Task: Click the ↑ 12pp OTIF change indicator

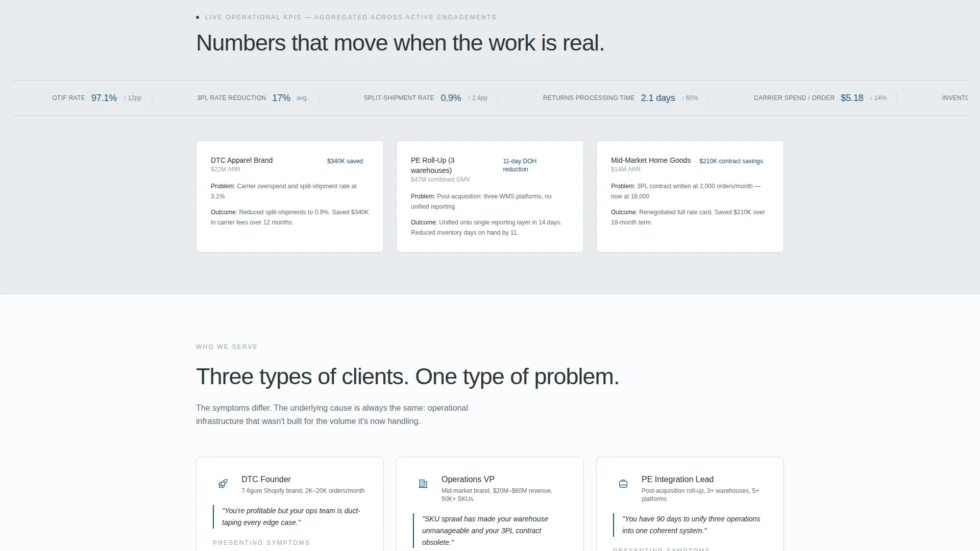Action: [x=132, y=98]
